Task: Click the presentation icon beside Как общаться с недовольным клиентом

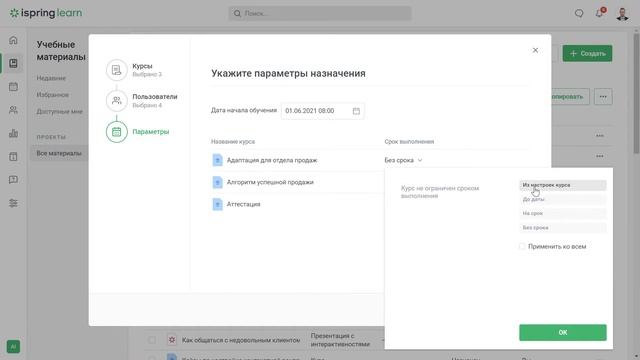Action: coord(172,340)
